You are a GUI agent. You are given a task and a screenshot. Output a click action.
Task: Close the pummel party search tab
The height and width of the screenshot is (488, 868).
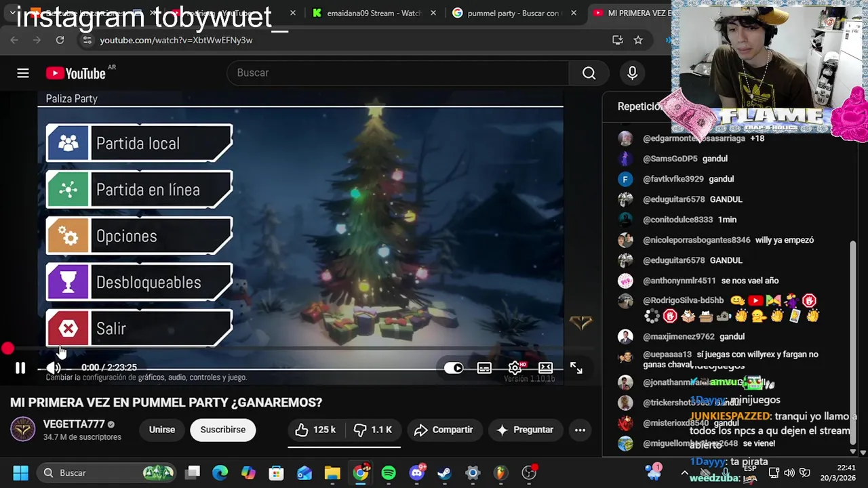point(574,13)
